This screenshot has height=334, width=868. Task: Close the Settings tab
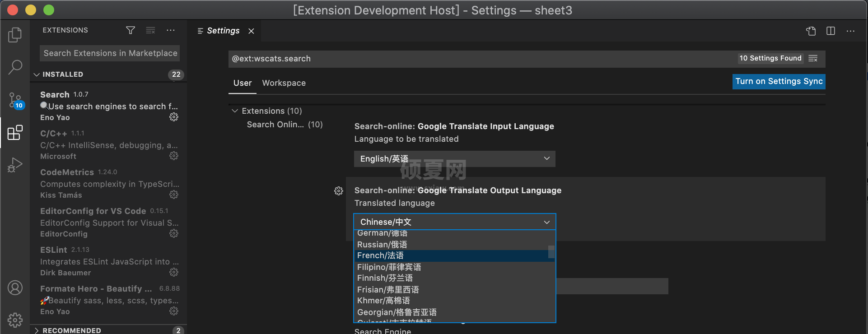click(251, 31)
